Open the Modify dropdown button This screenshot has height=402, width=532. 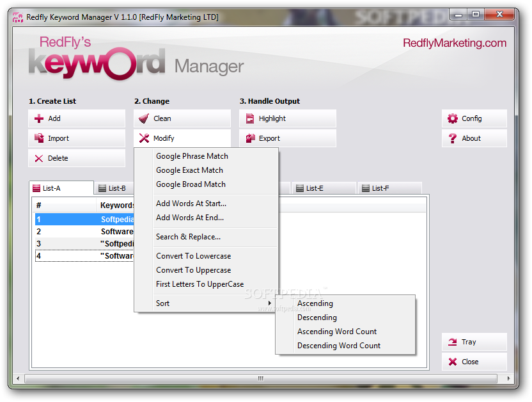tap(182, 138)
